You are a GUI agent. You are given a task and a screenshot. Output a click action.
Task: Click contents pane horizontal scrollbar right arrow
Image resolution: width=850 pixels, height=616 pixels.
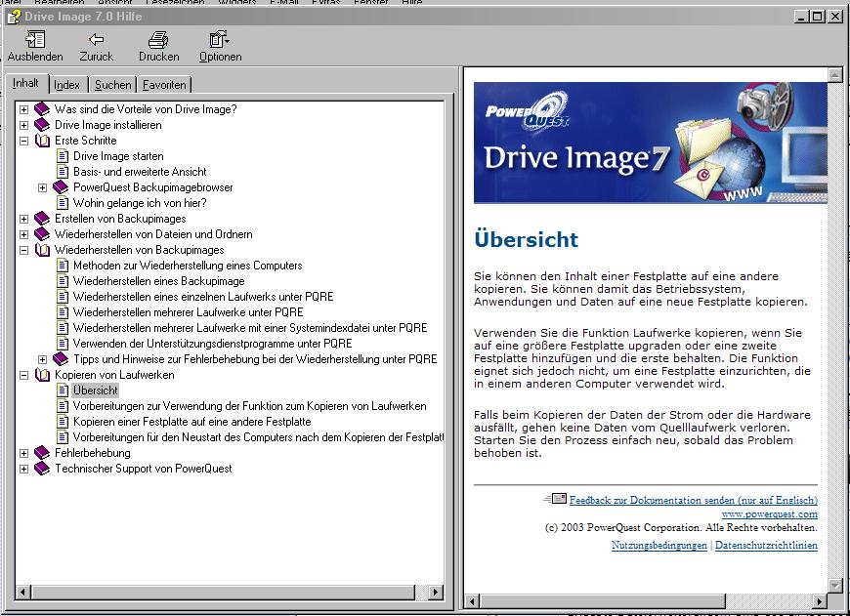(436, 593)
